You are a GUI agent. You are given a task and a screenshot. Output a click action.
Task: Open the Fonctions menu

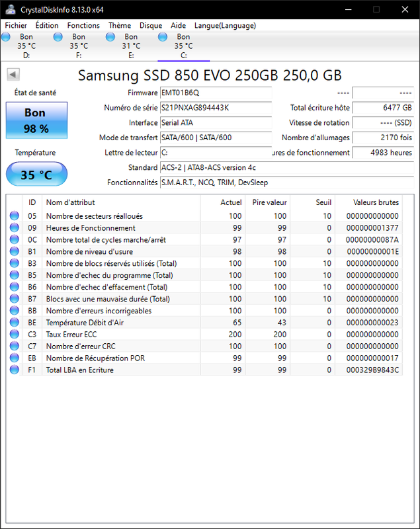pos(83,25)
